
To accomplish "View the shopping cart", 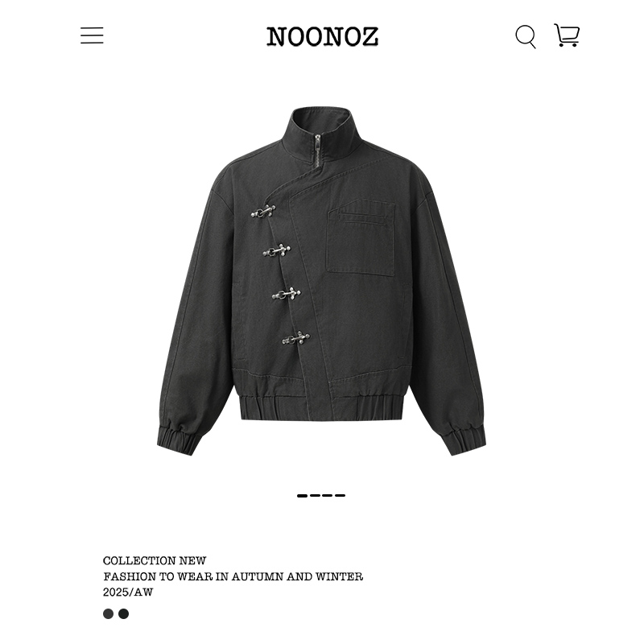I will [567, 35].
